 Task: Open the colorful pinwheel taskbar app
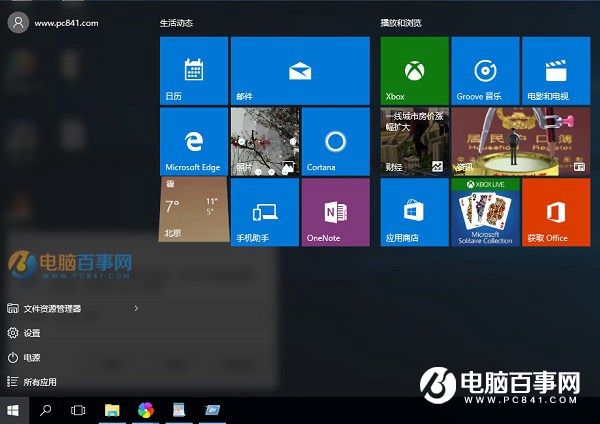point(146,411)
